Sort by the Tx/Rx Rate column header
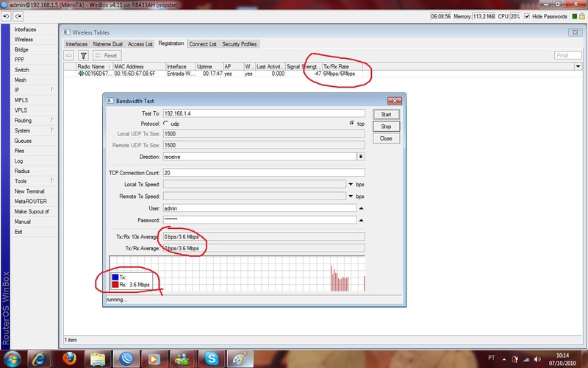 coord(343,66)
